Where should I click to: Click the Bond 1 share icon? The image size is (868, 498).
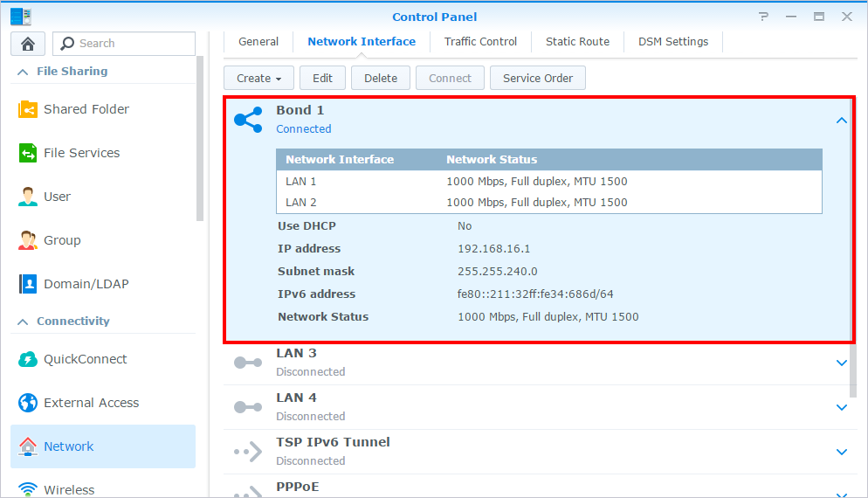248,120
